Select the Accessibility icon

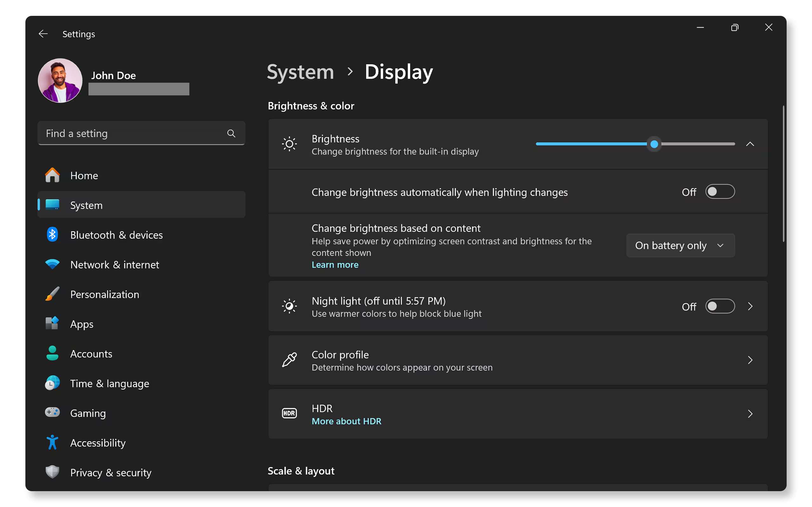click(x=52, y=442)
